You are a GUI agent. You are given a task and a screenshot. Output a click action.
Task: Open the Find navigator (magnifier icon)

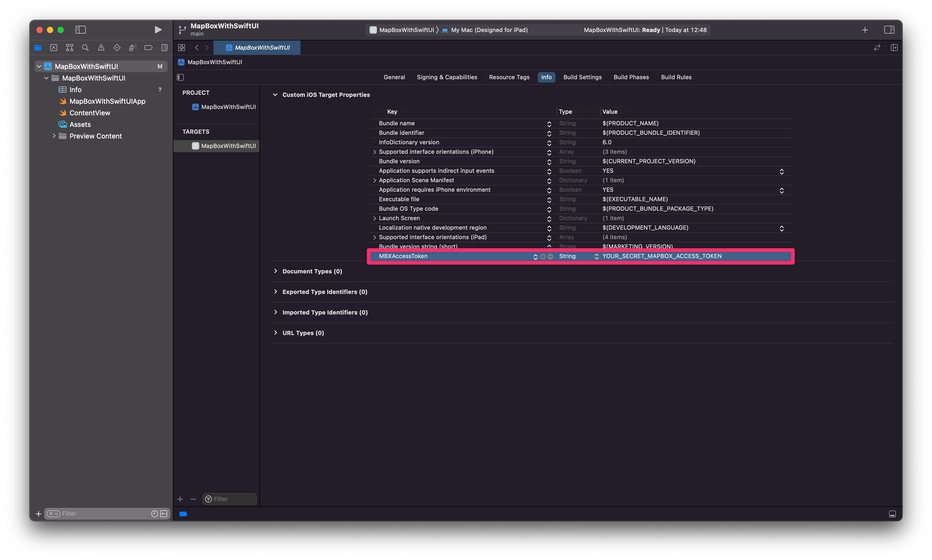[85, 48]
